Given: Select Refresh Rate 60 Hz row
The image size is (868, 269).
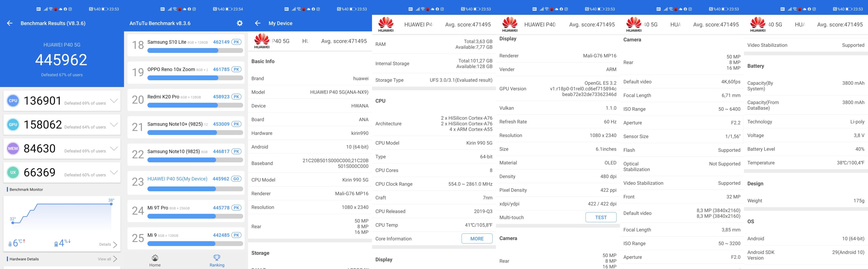Looking at the screenshot, I should 558,122.
